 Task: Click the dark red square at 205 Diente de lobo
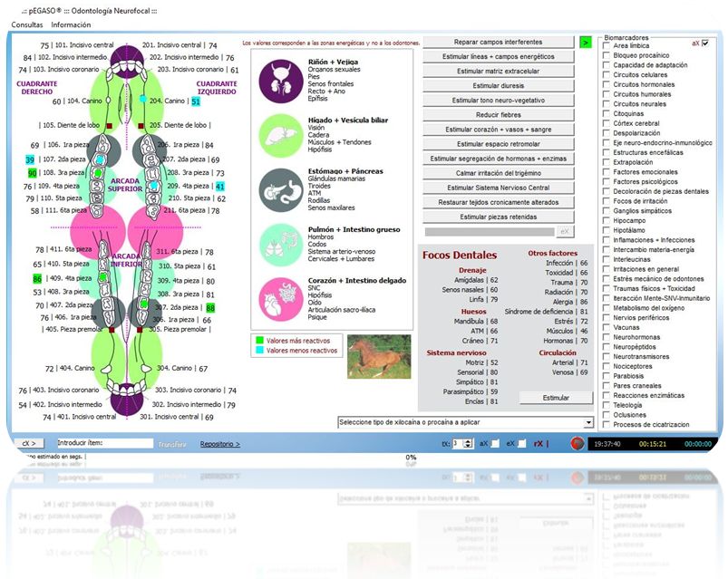141,126
